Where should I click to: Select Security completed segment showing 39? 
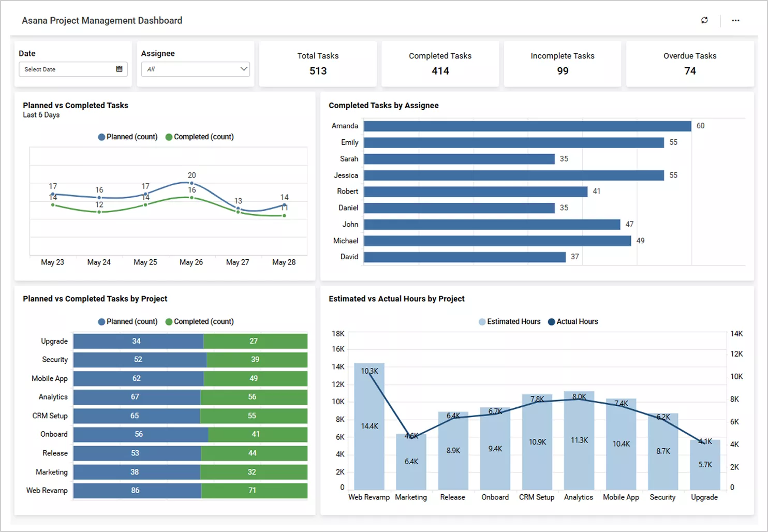[257, 360]
